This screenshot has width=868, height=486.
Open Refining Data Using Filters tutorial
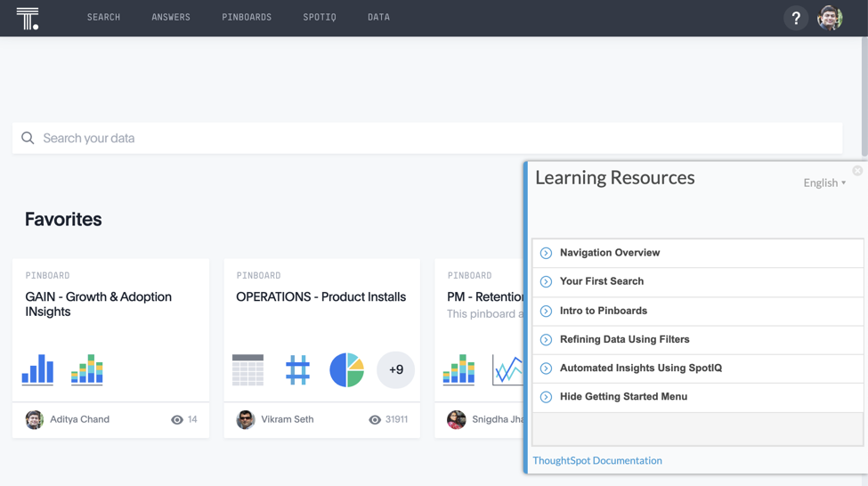697,340
